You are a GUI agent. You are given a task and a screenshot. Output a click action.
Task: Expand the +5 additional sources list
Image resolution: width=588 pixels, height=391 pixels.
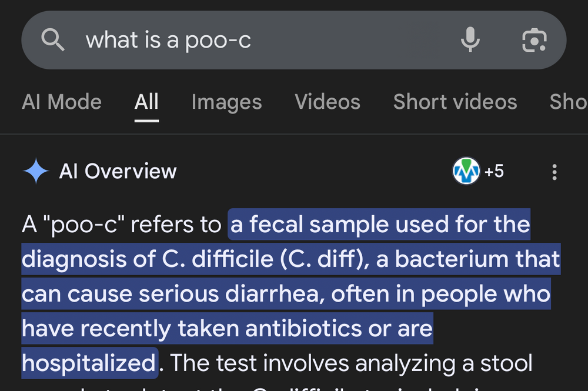494,171
